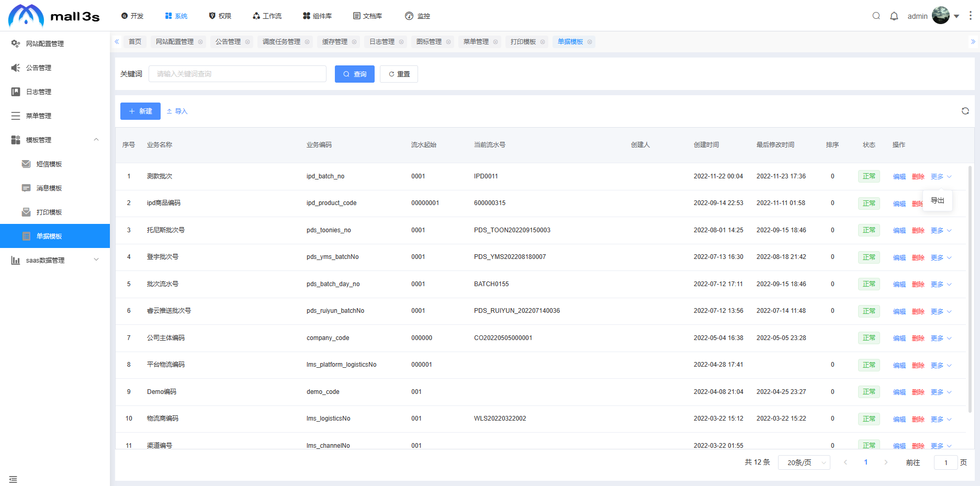Close the 打印模板 tab
This screenshot has width=980, height=486.
(543, 42)
